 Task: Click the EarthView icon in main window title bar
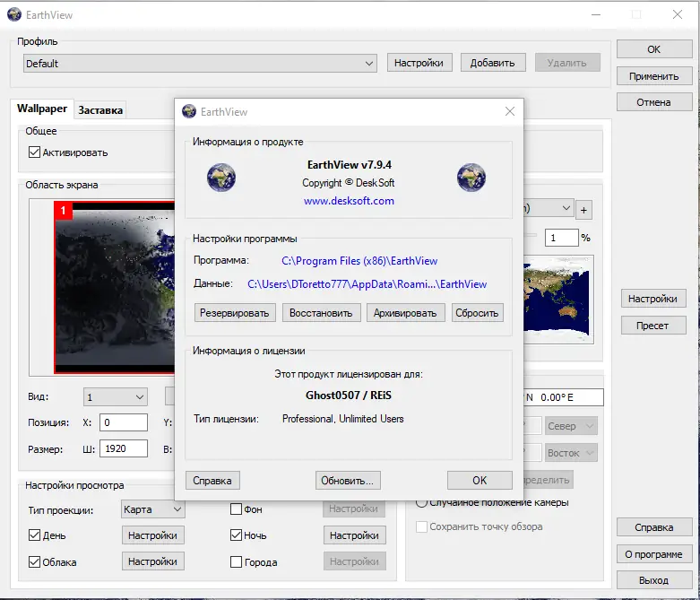14,14
